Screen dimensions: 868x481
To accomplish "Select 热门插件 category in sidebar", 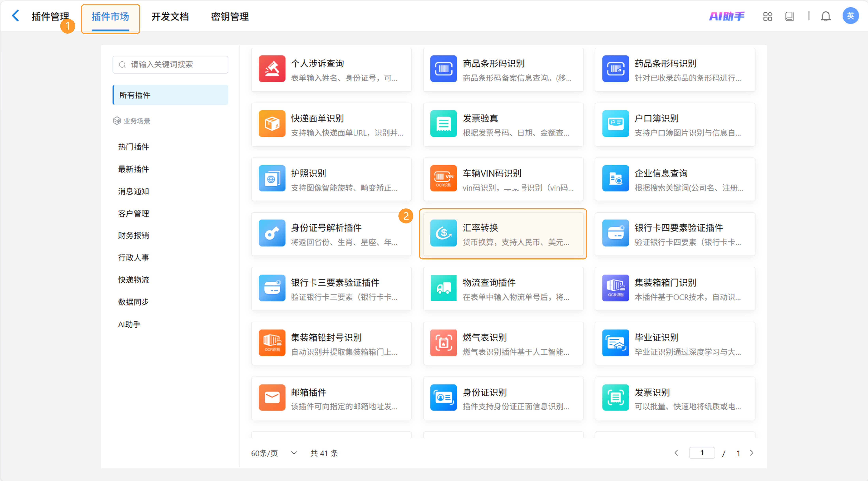I will (133, 147).
